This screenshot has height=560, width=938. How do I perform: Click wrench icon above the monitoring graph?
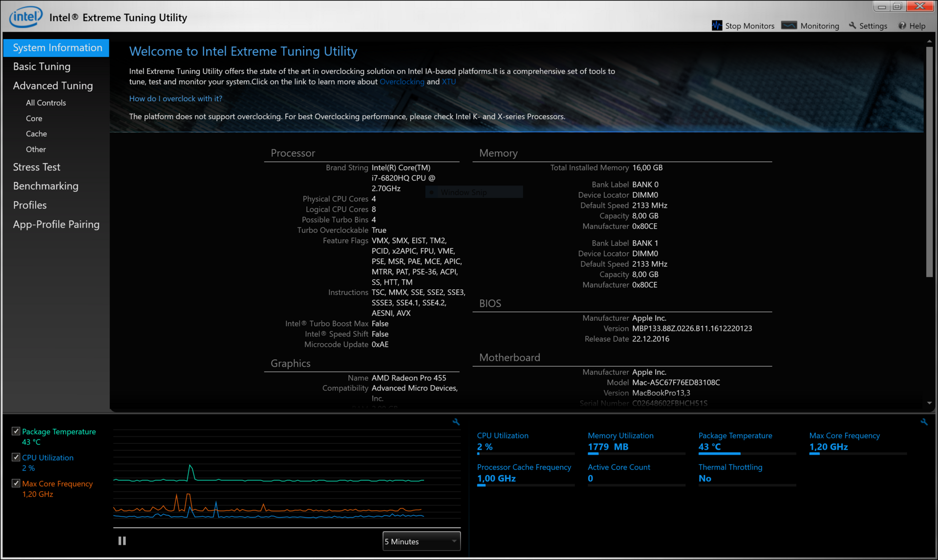[456, 422]
